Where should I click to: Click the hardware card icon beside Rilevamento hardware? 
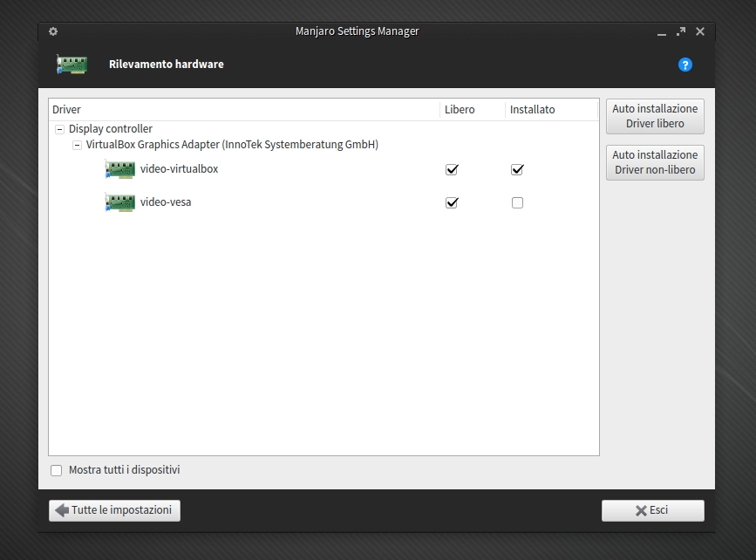click(72, 65)
